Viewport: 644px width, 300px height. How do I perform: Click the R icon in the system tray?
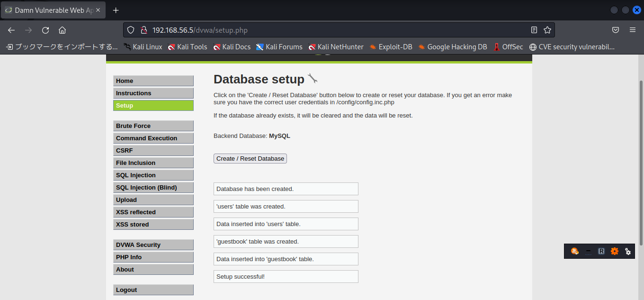click(x=601, y=251)
